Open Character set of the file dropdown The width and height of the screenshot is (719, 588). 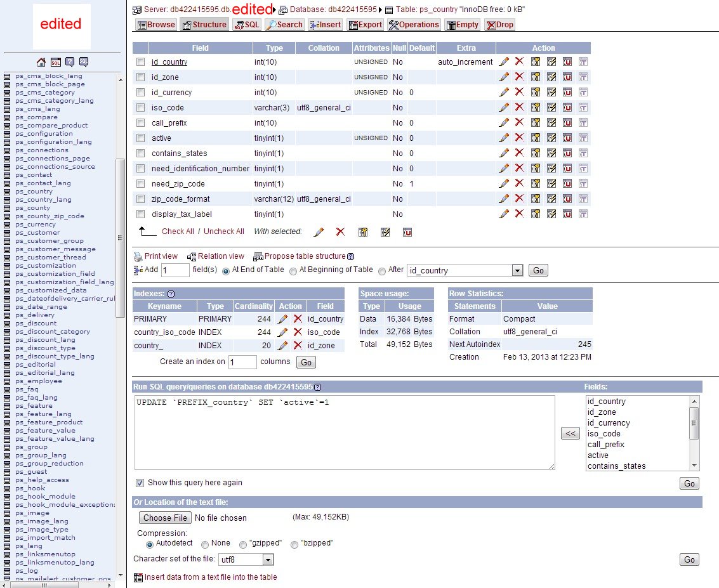[246, 559]
